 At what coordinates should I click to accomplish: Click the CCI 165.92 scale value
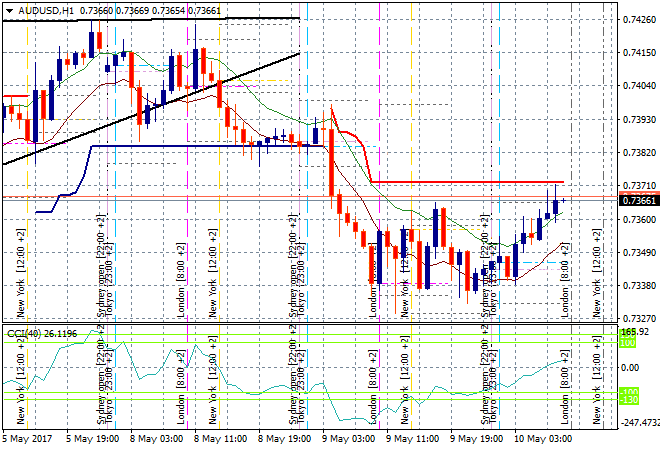[x=636, y=332]
